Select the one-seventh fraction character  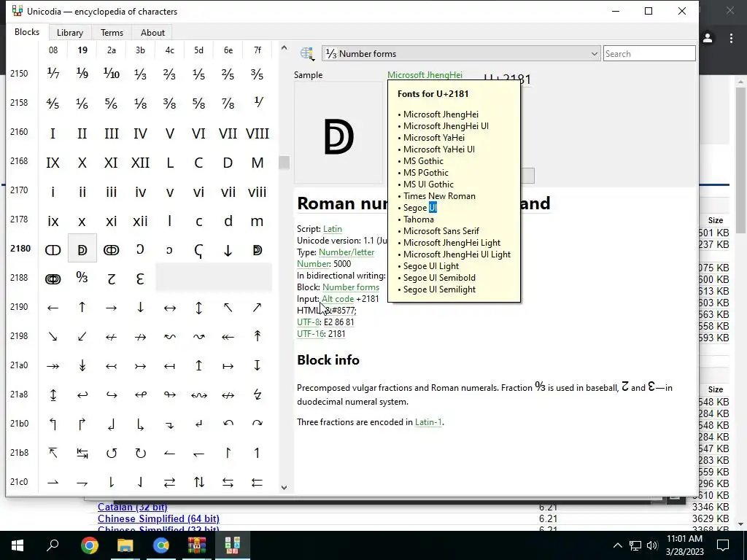pos(53,74)
